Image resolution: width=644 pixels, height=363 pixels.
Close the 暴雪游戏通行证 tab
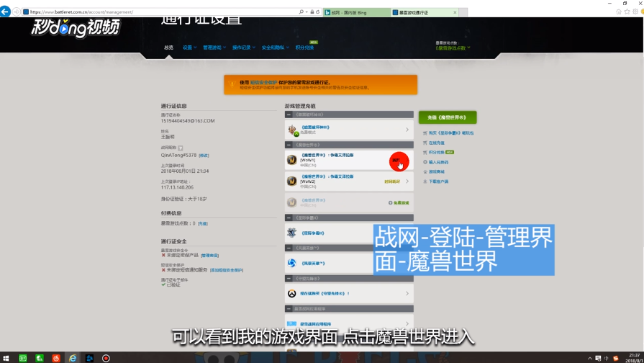(x=455, y=13)
